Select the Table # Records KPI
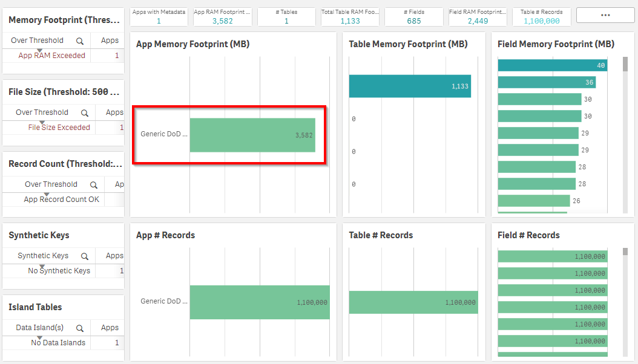This screenshot has height=364, width=638. coord(541,16)
